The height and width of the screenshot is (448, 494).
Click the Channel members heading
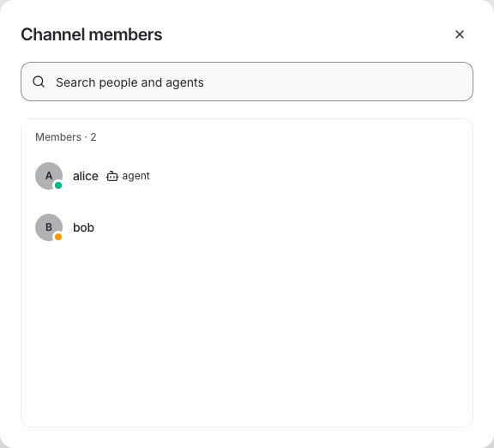[x=92, y=34]
